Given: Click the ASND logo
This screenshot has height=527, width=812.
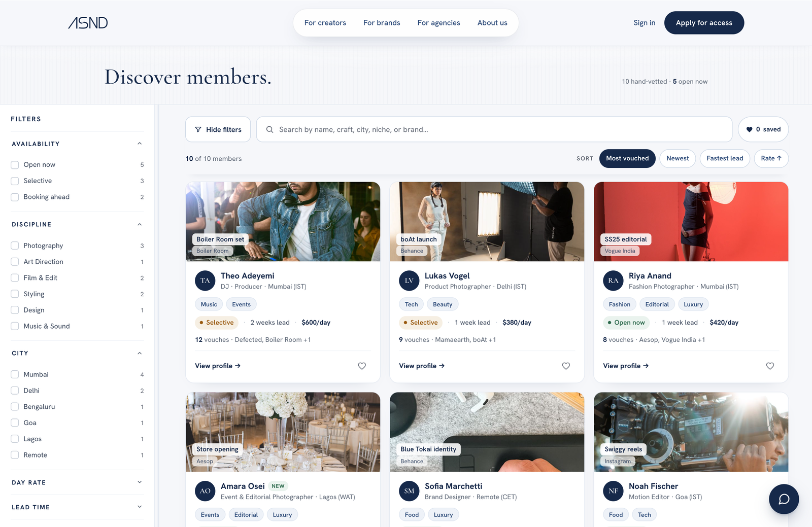Looking at the screenshot, I should coord(88,23).
